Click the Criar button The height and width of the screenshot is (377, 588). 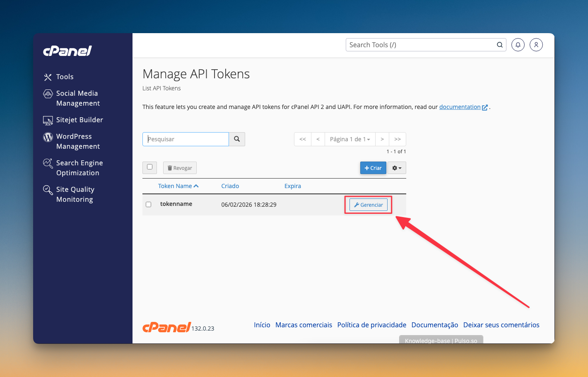373,168
